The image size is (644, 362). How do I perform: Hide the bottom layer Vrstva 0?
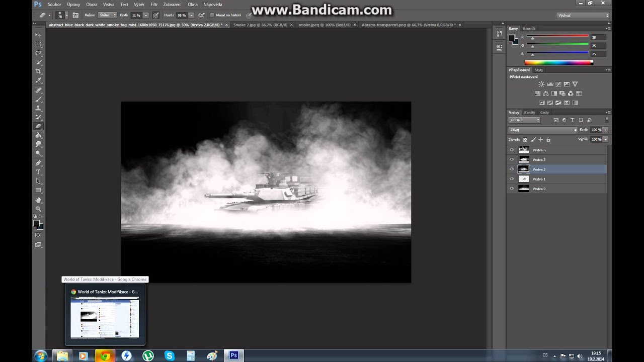(512, 189)
